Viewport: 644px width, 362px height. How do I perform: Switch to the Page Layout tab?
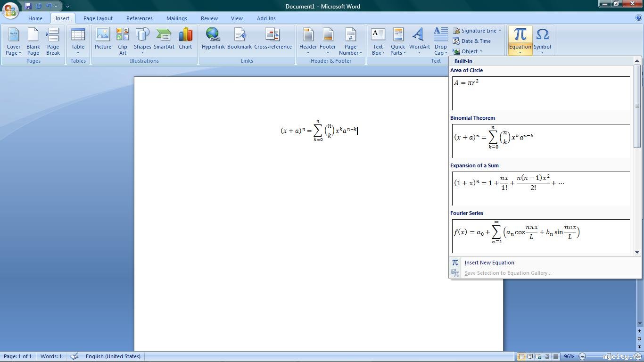pos(98,18)
